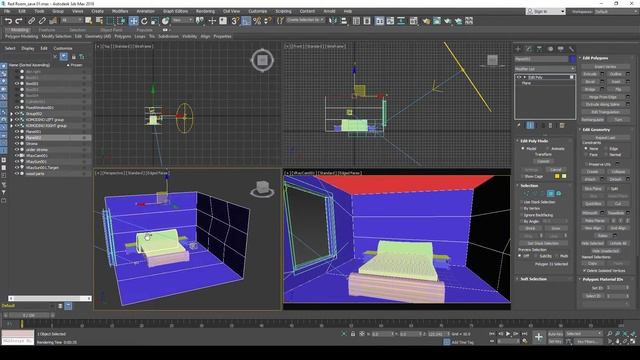The height and width of the screenshot is (360, 640).
Task: Click the Align tool icon
Action: tap(344, 20)
